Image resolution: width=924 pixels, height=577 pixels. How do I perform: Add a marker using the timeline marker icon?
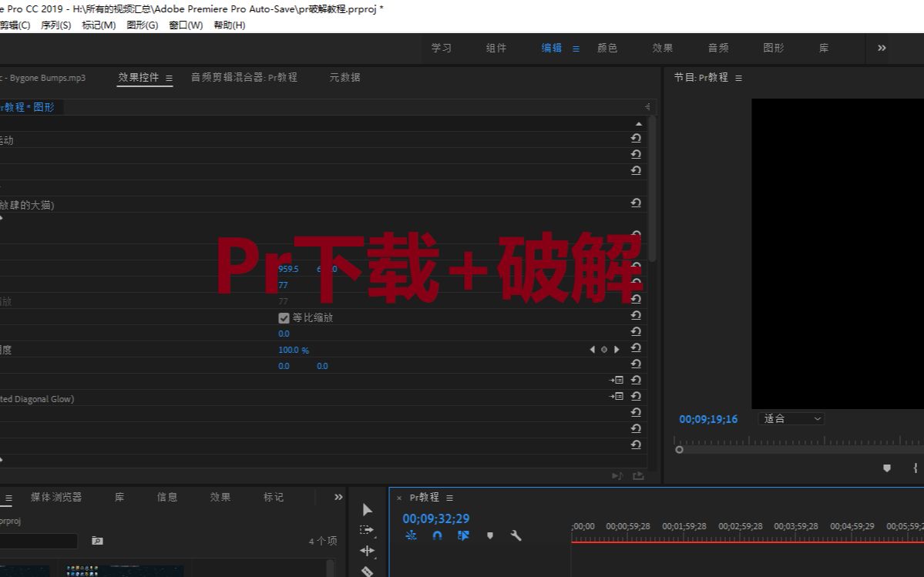(x=490, y=535)
